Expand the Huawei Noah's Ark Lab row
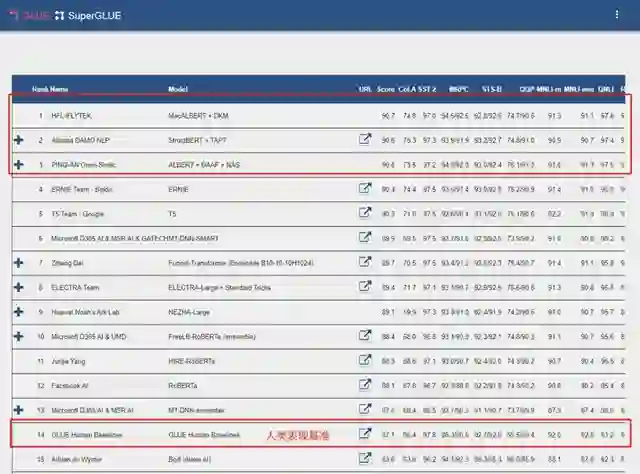The height and width of the screenshot is (474, 640). click(18, 312)
